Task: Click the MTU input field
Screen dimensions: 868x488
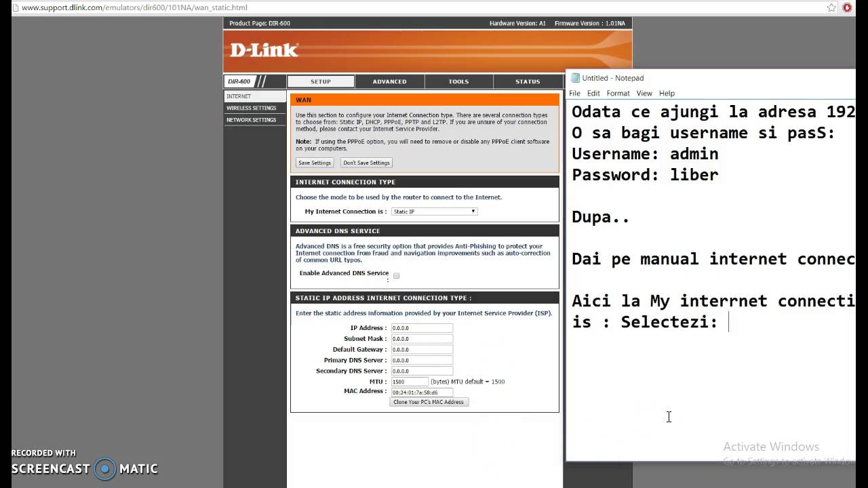Action: click(410, 382)
